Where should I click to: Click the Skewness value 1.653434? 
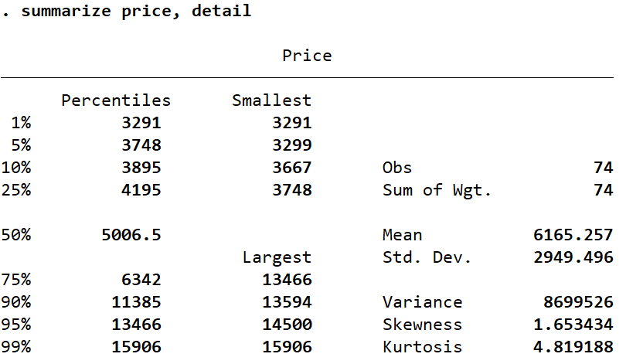point(573,325)
